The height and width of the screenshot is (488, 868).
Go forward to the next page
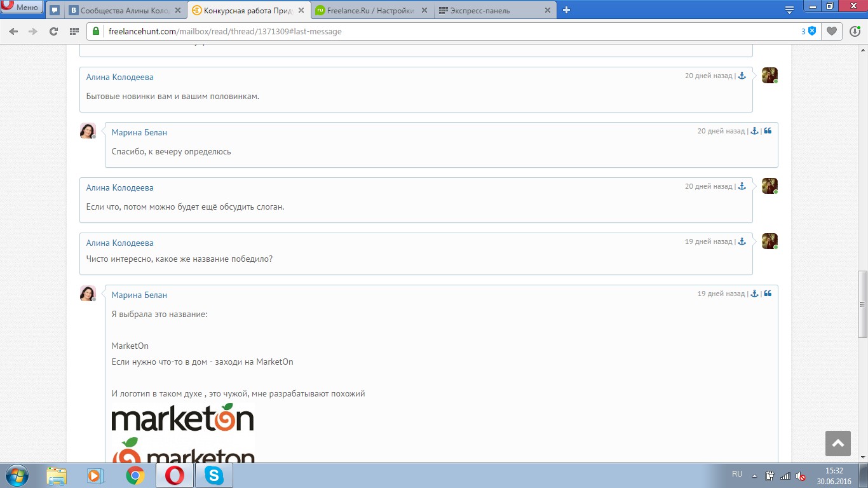point(33,31)
